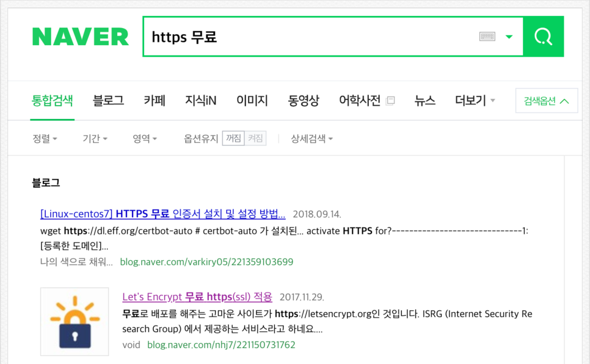Click the new-window icon beside 어학사전
The height and width of the screenshot is (364, 590).
coord(390,101)
